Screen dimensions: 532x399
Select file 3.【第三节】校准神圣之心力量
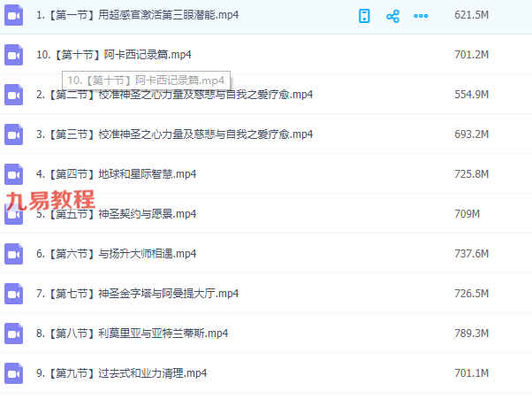174,134
